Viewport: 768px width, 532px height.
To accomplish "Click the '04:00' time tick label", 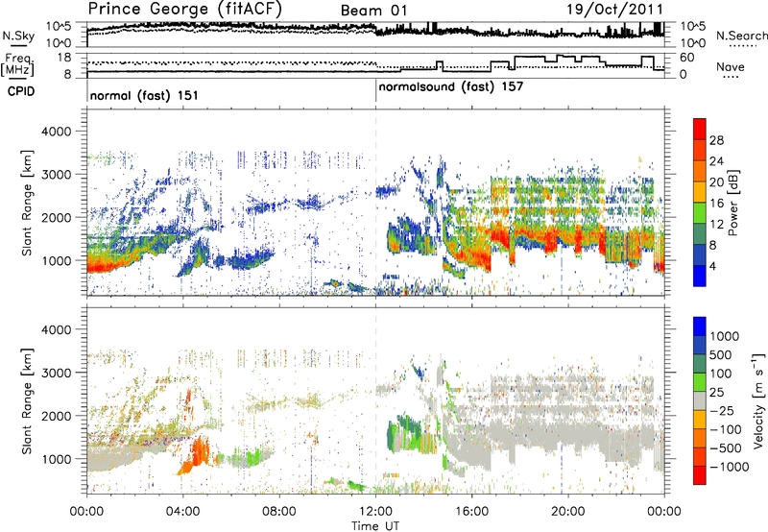I will [182, 512].
